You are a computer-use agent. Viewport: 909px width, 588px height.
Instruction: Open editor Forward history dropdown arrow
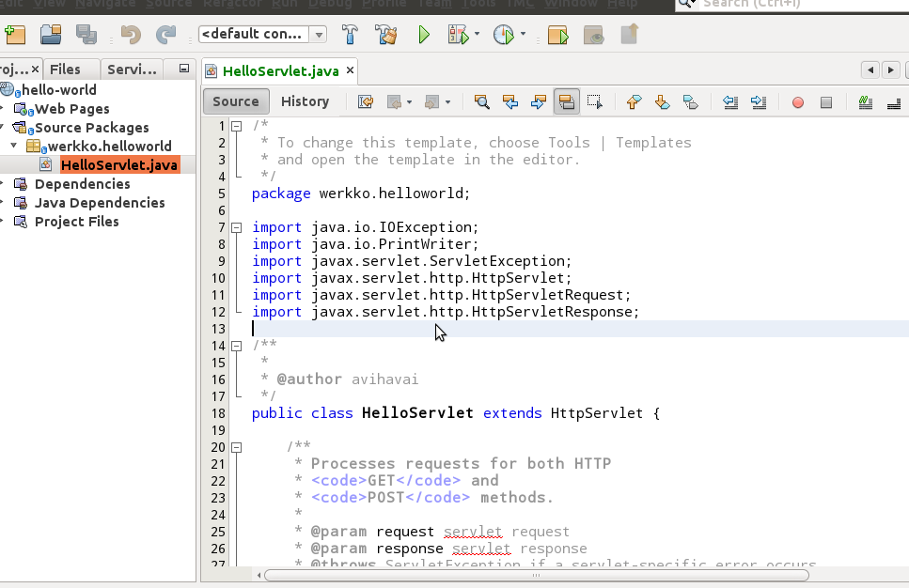click(x=447, y=102)
